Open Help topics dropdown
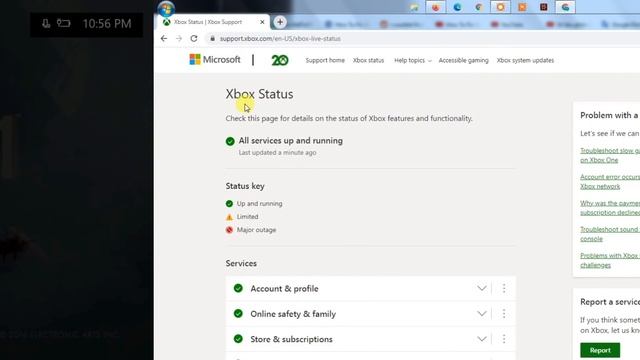 pos(413,60)
